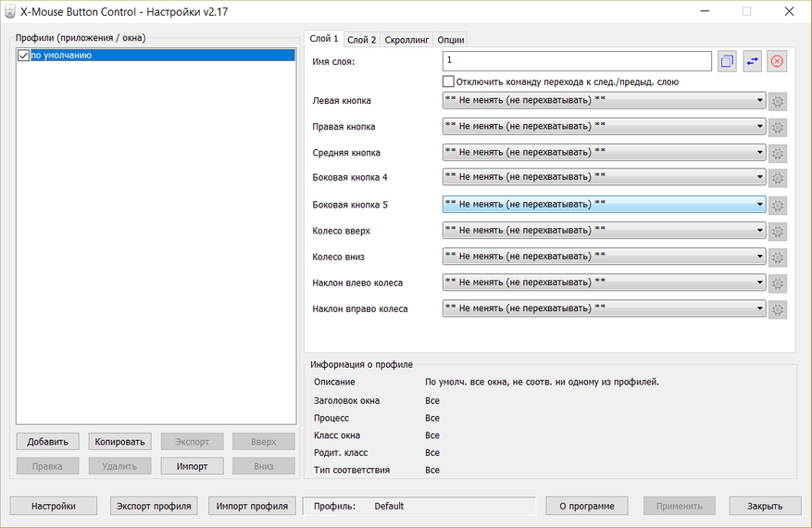This screenshot has height=528, width=812.
Task: Switch to the Слой 2 tab
Action: pos(361,40)
